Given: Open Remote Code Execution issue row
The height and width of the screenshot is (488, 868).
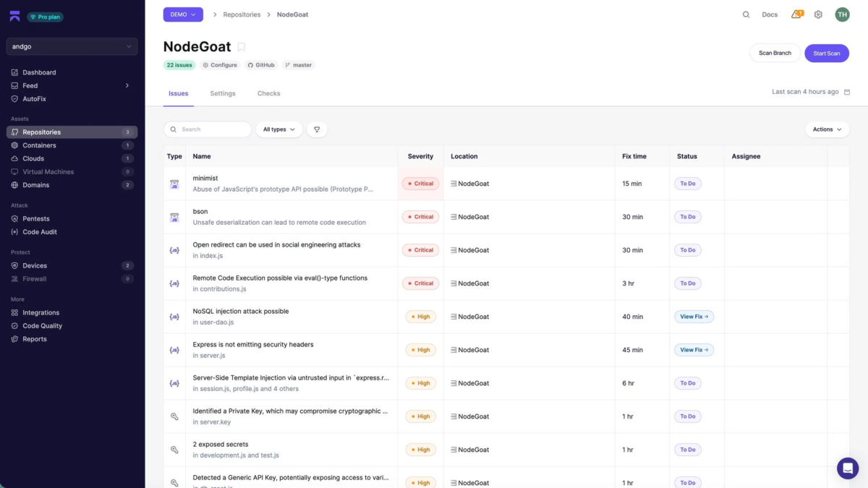Looking at the screenshot, I should pos(506,283).
